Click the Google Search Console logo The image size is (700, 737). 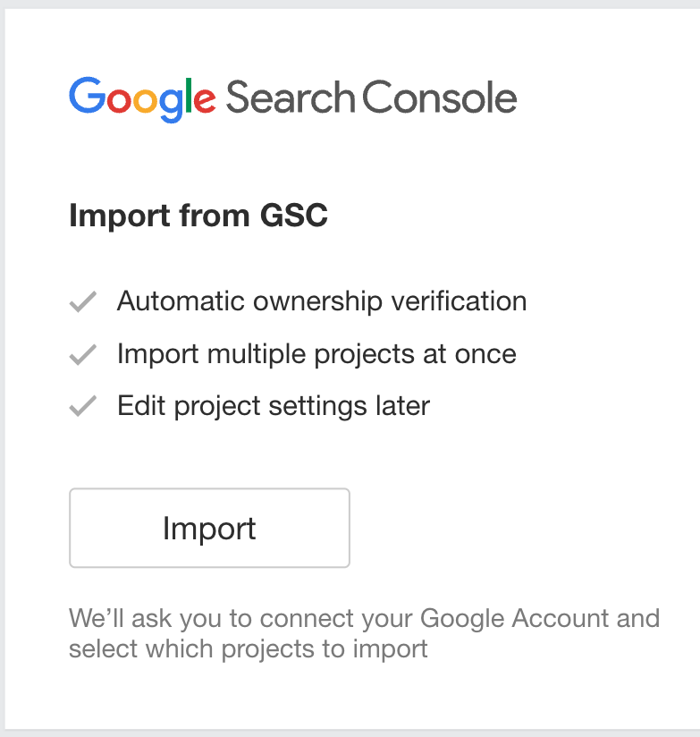(291, 97)
